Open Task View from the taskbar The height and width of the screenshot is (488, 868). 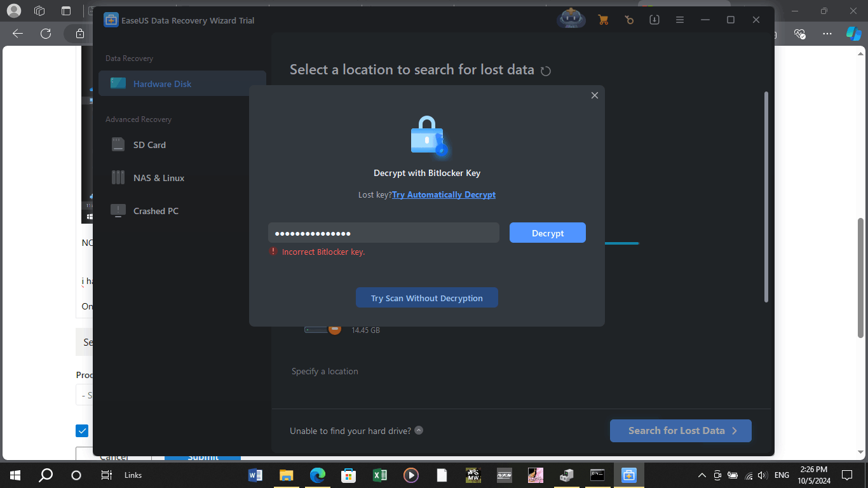pos(107,475)
